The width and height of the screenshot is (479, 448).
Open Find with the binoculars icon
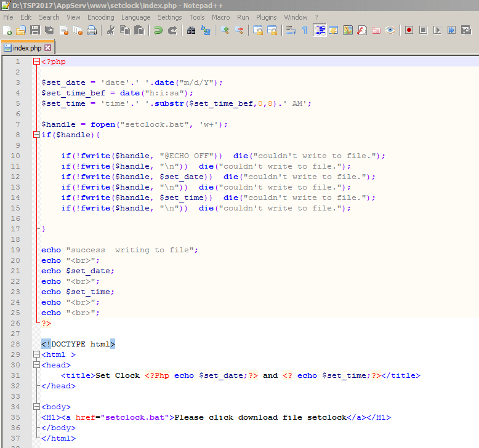[x=191, y=30]
